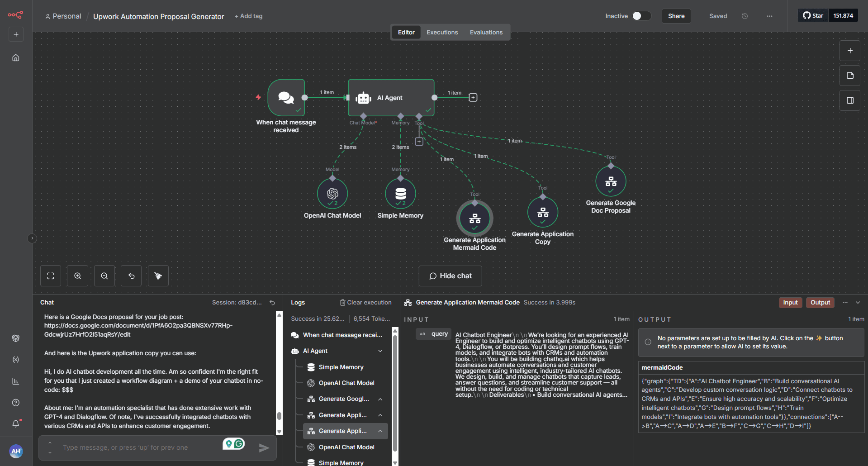This screenshot has width=868, height=466.
Task: Select the AI Agent node
Action: coord(391,98)
